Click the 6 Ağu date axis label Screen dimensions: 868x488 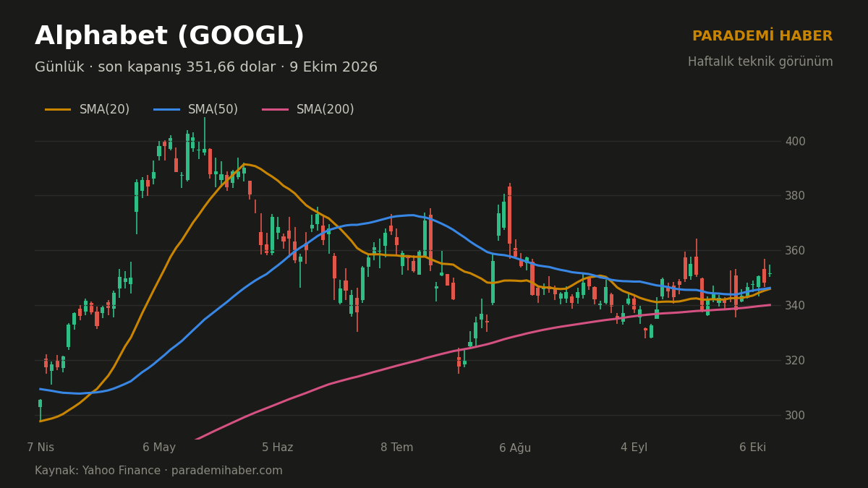tap(515, 448)
